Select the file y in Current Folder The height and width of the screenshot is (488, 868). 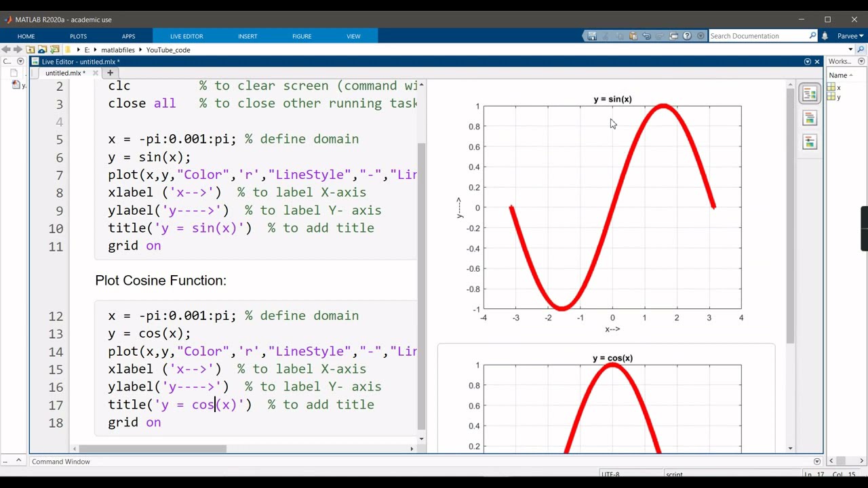point(18,85)
